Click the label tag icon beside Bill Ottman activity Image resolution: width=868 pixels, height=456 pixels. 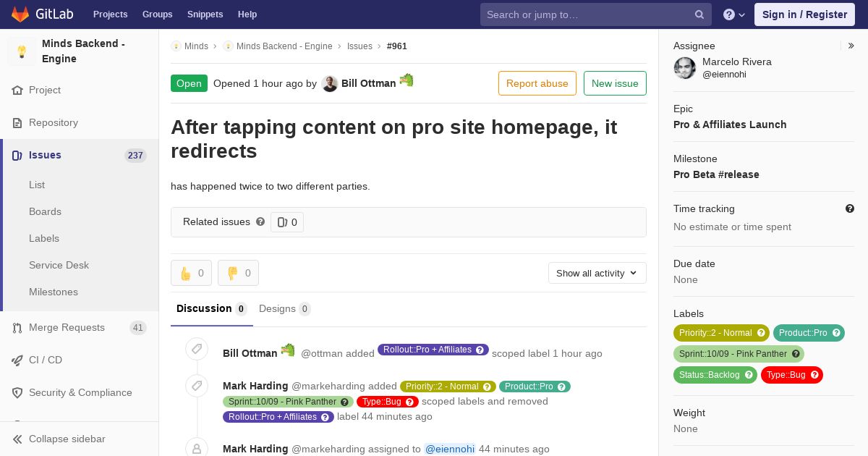(197, 349)
